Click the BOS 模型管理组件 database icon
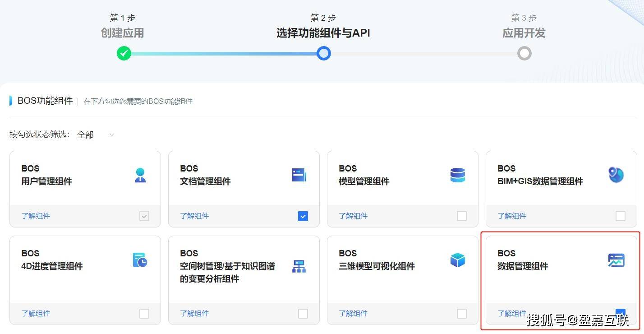This screenshot has height=334, width=644. [x=458, y=175]
